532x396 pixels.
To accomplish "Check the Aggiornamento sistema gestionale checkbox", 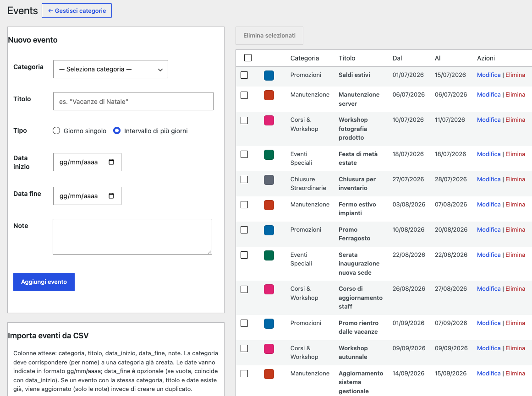I will tap(244, 374).
